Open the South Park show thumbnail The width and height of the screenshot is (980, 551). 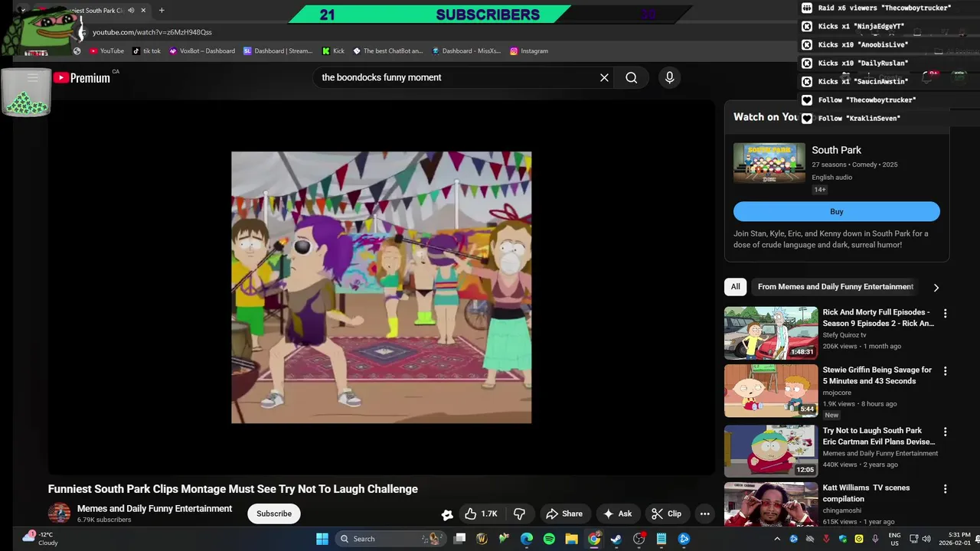[x=769, y=163]
